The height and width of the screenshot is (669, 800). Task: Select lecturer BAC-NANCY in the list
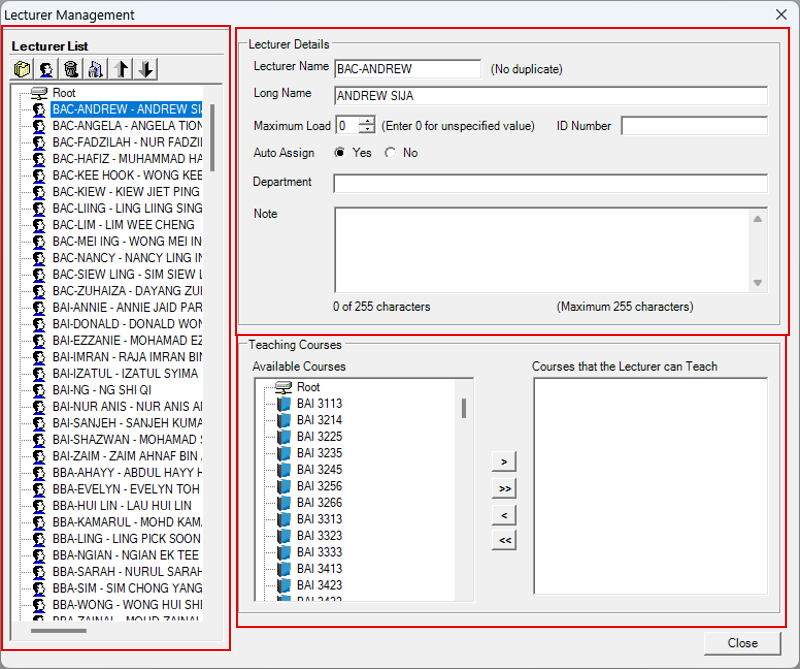click(x=127, y=258)
